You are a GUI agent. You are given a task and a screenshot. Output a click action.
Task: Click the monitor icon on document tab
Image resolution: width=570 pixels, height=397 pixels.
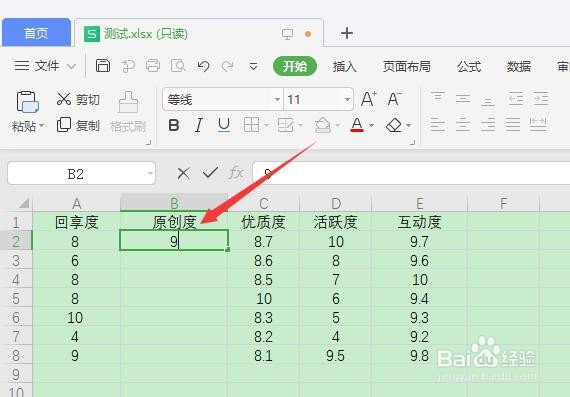[x=287, y=34]
